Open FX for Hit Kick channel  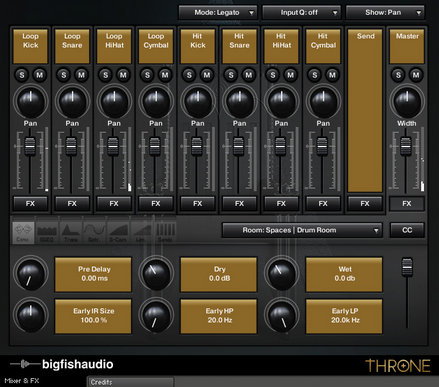coord(198,203)
